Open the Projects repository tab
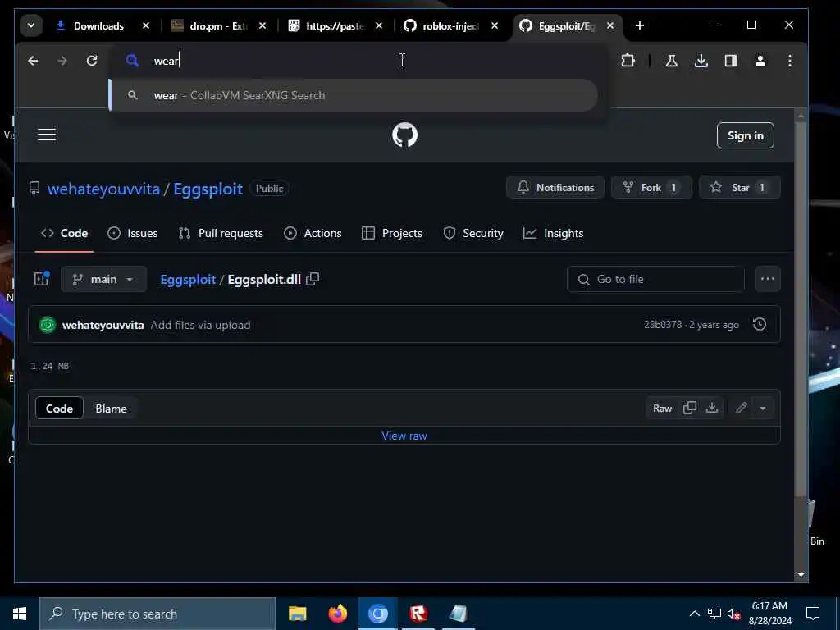This screenshot has width=840, height=630. click(x=392, y=233)
